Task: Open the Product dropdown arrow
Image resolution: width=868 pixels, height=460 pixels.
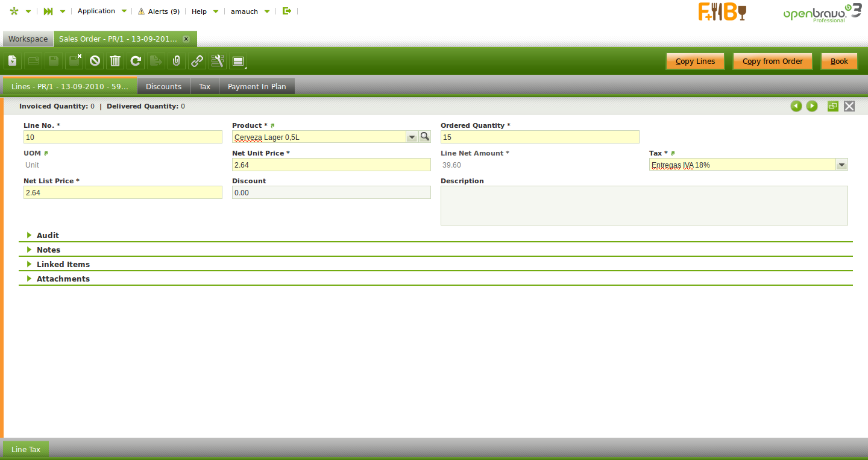Action: (412, 137)
